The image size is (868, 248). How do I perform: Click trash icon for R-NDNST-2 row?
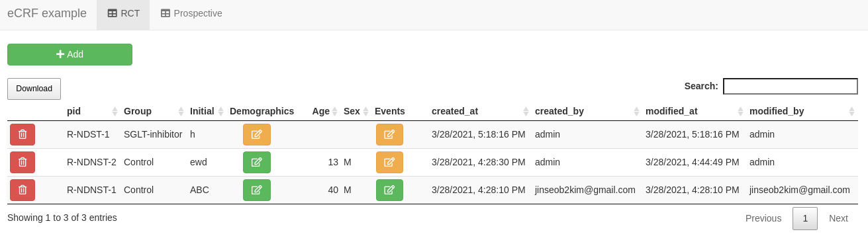click(x=23, y=162)
